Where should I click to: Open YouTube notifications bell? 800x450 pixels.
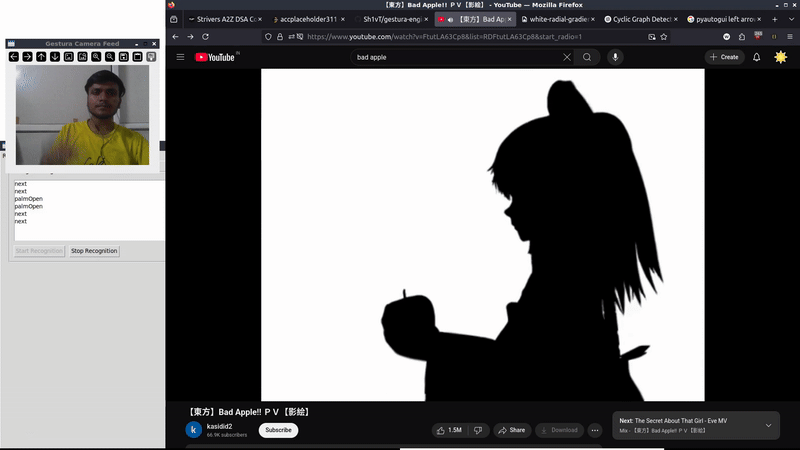coord(757,57)
